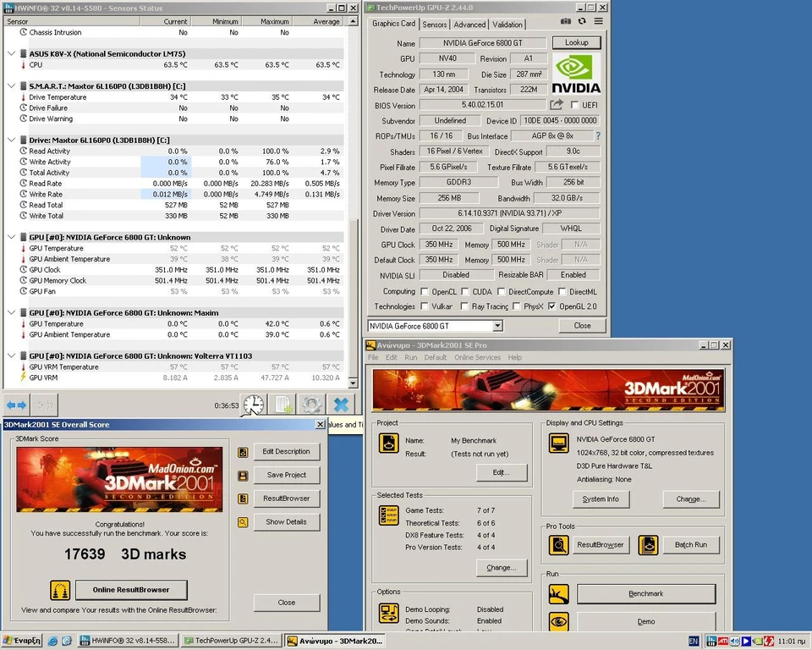Click the Options monitor icon in 3DMark
The width and height of the screenshot is (812, 650).
pyautogui.click(x=388, y=612)
